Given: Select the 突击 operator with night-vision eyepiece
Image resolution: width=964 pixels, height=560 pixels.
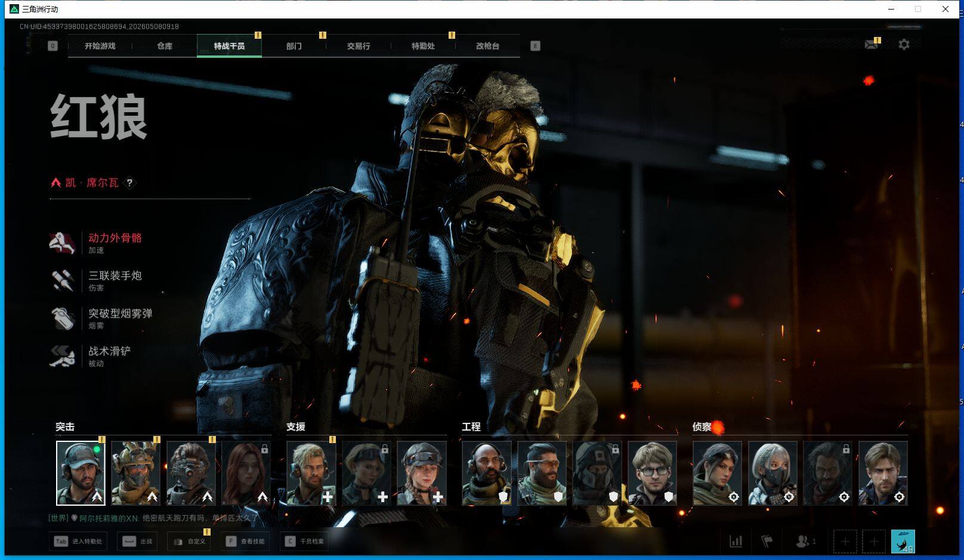Looking at the screenshot, I should [191, 473].
